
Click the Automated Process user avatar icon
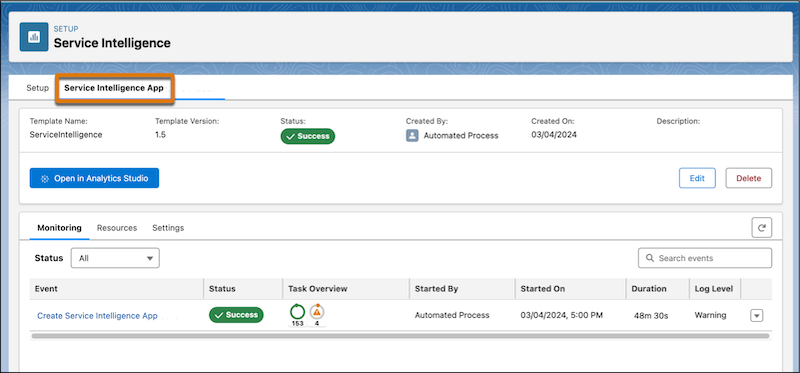point(412,136)
